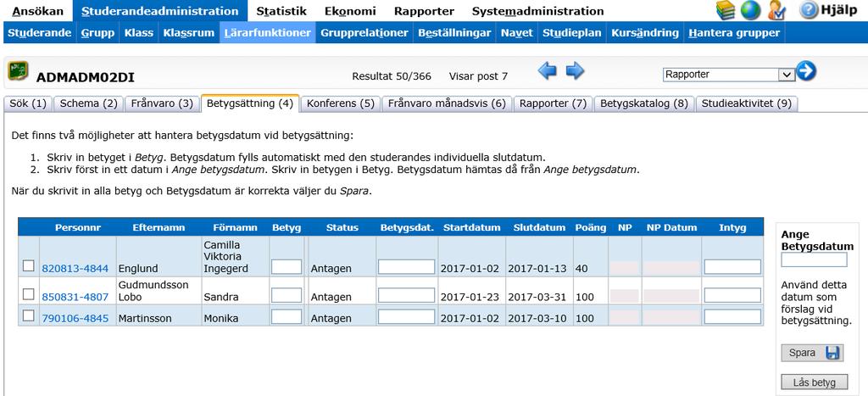Open the Systemadministration menu
The height and width of the screenshot is (396, 868).
coord(537,11)
